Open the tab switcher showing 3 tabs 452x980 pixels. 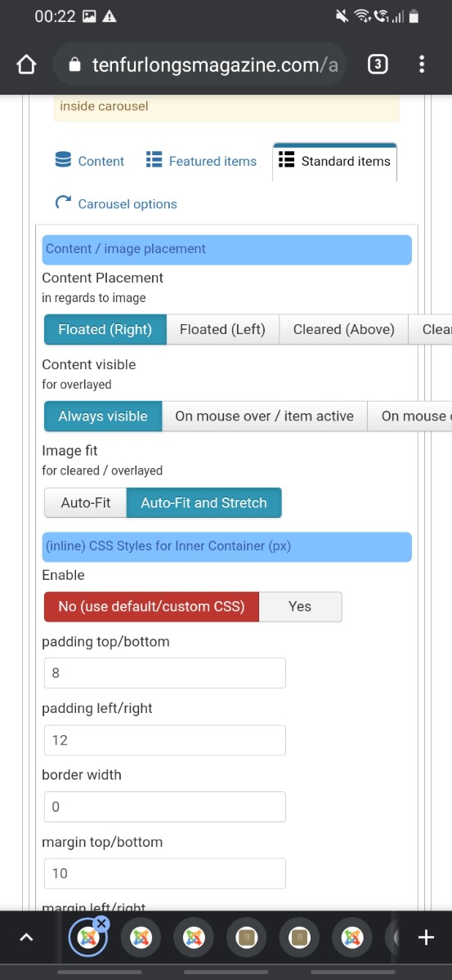pos(378,65)
